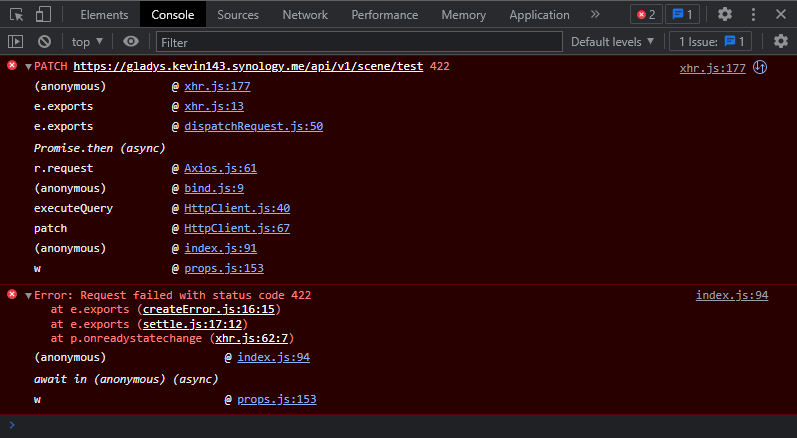Image resolution: width=797 pixels, height=438 pixels.
Task: Open DevTools settings gear in tab bar
Action: [725, 14]
